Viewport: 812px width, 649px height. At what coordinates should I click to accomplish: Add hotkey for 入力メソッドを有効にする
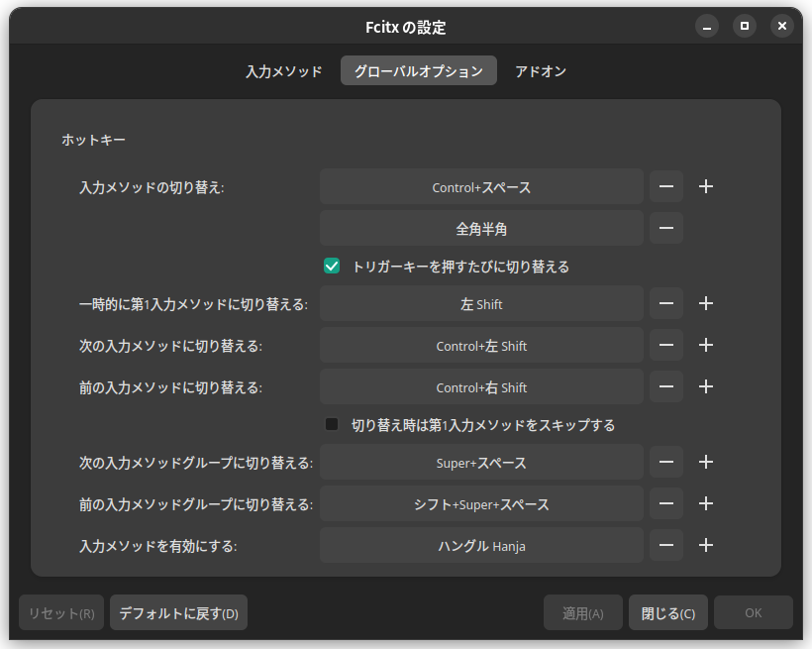pyautogui.click(x=706, y=545)
